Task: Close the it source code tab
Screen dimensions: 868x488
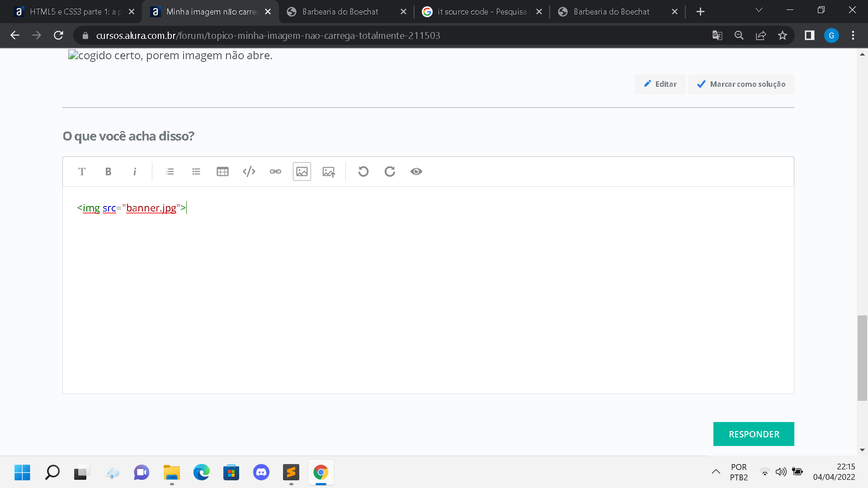Action: 539,12
